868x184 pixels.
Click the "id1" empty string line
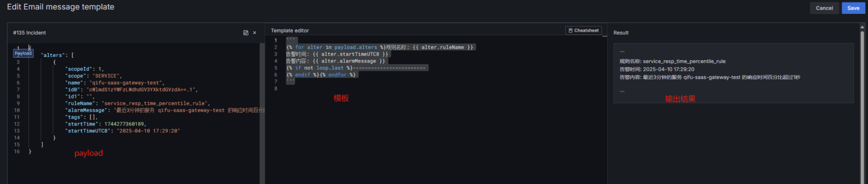(x=80, y=97)
